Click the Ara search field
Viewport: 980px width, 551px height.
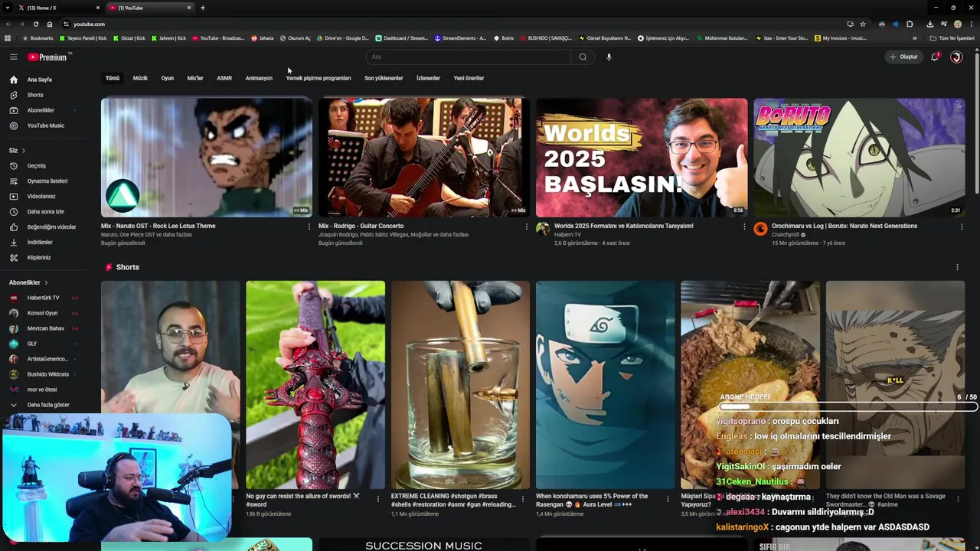pyautogui.click(x=469, y=57)
